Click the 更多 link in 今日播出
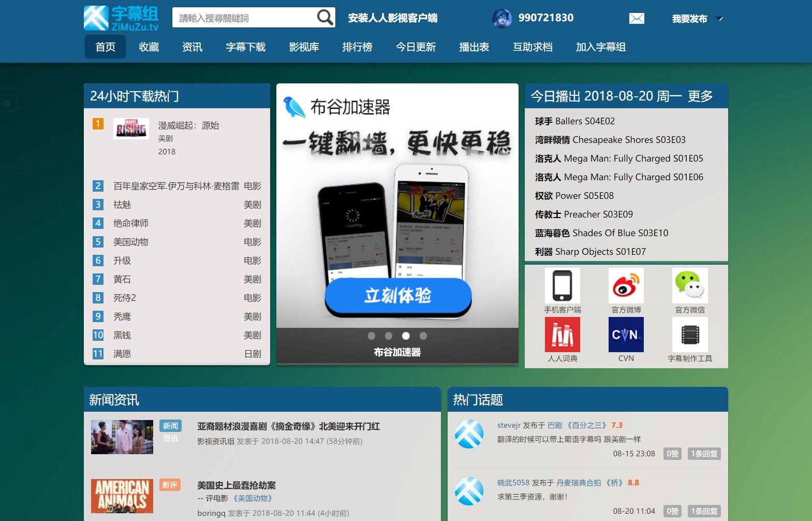The image size is (812, 521). pyautogui.click(x=700, y=96)
